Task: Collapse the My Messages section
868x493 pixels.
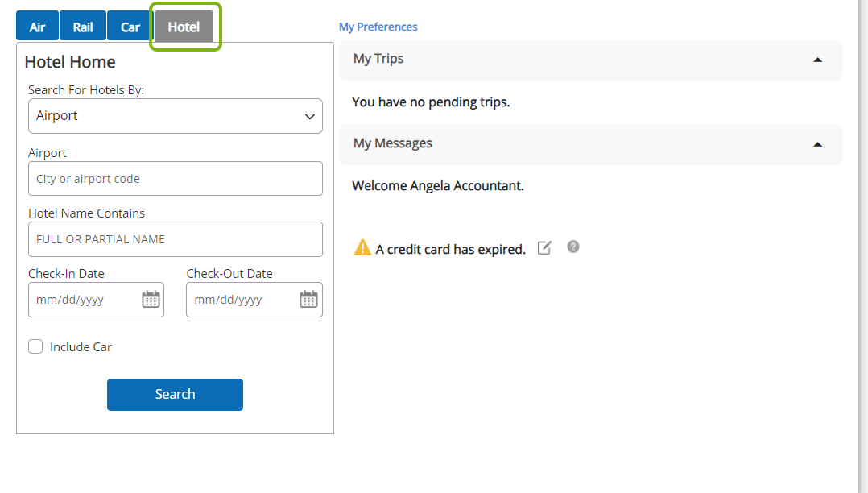Action: tap(817, 144)
